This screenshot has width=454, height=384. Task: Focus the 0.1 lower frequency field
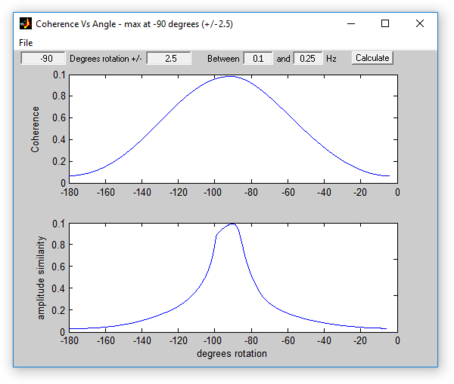258,59
